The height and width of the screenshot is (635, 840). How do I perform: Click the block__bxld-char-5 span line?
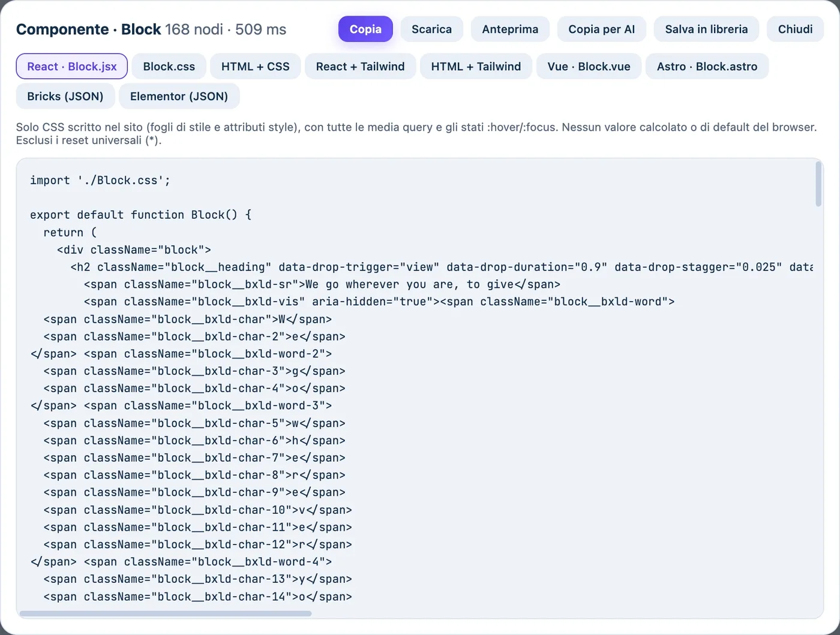pos(194,423)
